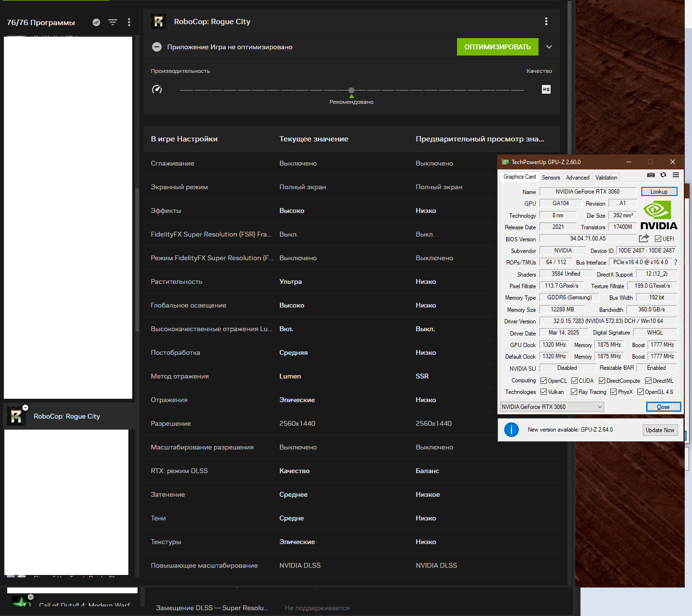
Task: Click the Экранный режим current value Полный экран
Action: [303, 187]
